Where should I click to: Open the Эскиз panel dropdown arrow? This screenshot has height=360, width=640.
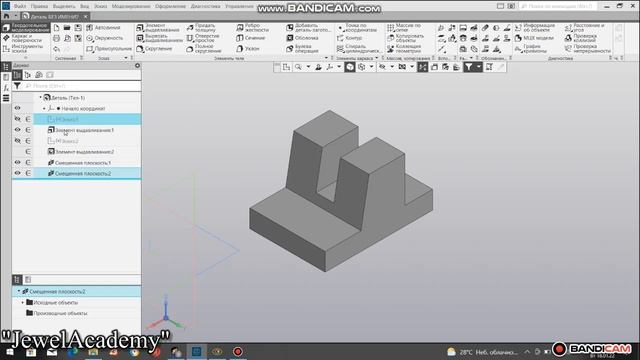click(126, 58)
